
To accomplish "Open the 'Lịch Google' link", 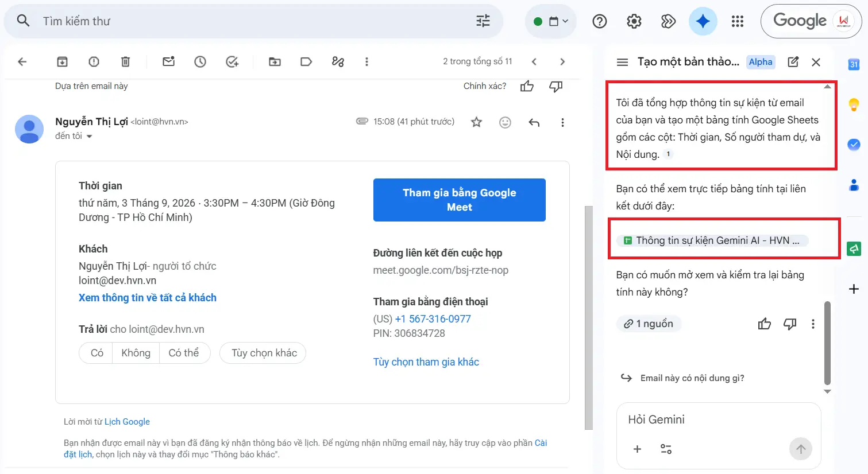I will [127, 422].
